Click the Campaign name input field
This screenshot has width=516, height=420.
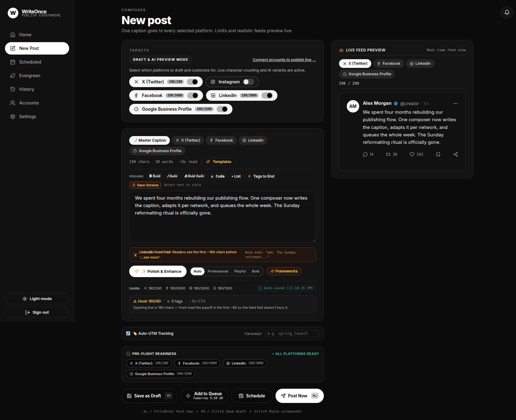coord(292,334)
